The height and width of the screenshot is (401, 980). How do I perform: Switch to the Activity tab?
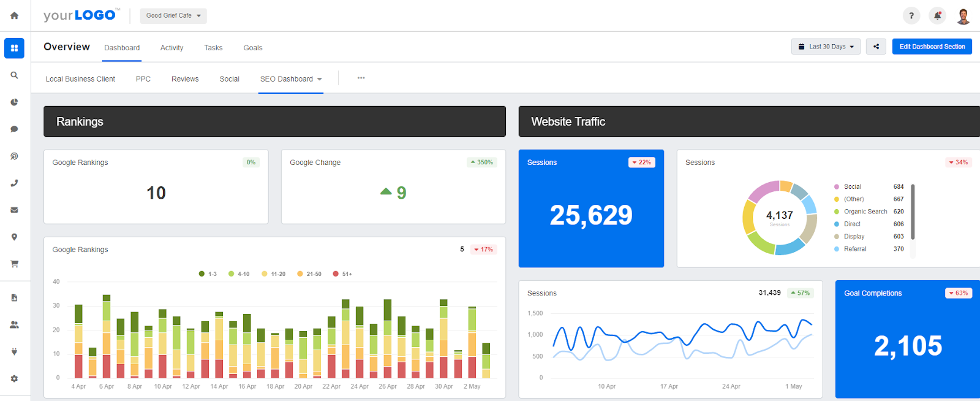[171, 48]
